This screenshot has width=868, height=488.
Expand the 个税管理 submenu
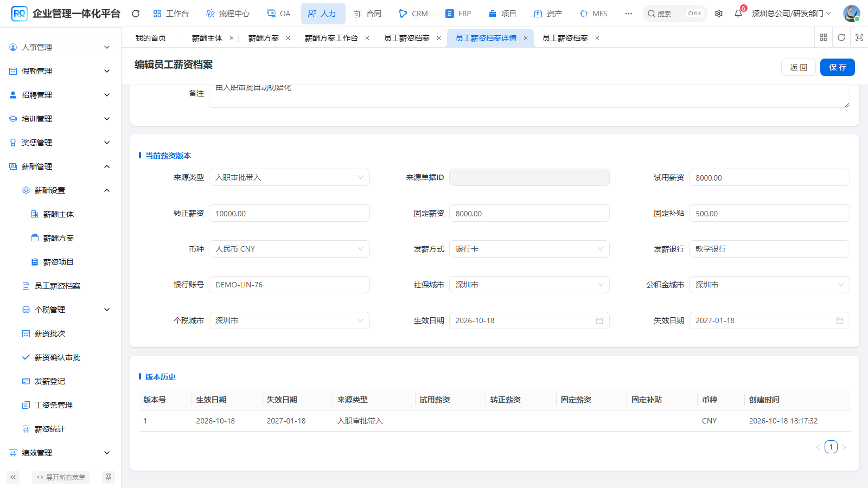pos(61,310)
